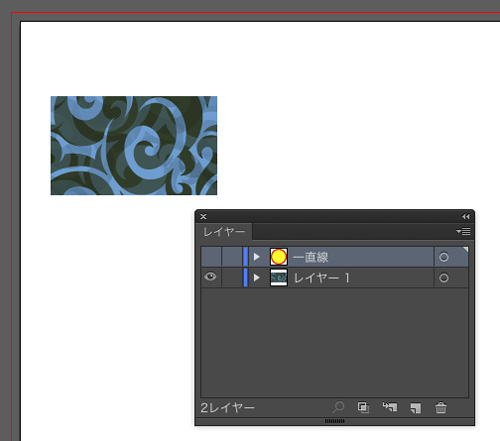
Task: Select the レイヤー tab
Action: (x=224, y=231)
